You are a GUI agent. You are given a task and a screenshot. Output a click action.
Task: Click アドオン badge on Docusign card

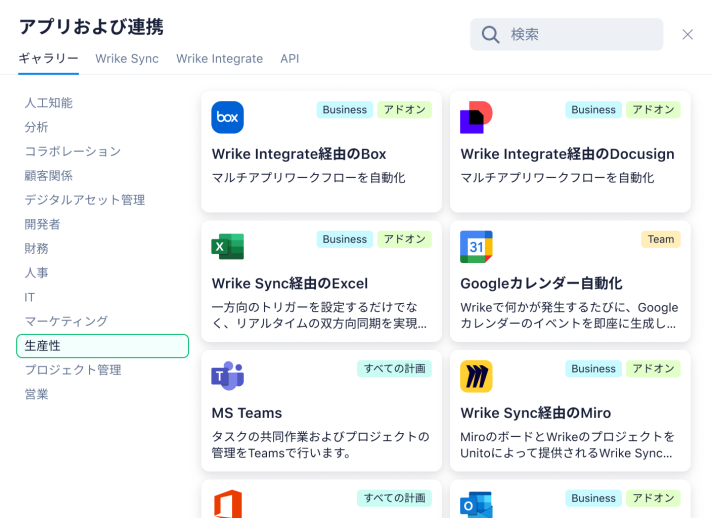[x=653, y=110]
